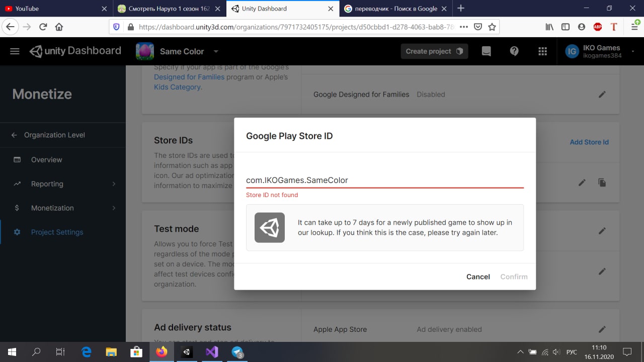Viewport: 644px width, 362px height.
Task: Open the apps grid icon
Action: (542, 51)
